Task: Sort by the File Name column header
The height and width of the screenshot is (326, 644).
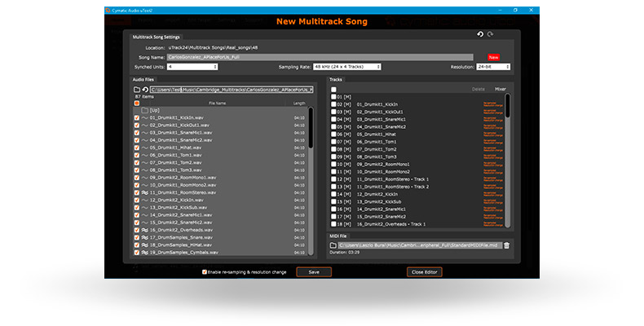Action: point(218,103)
